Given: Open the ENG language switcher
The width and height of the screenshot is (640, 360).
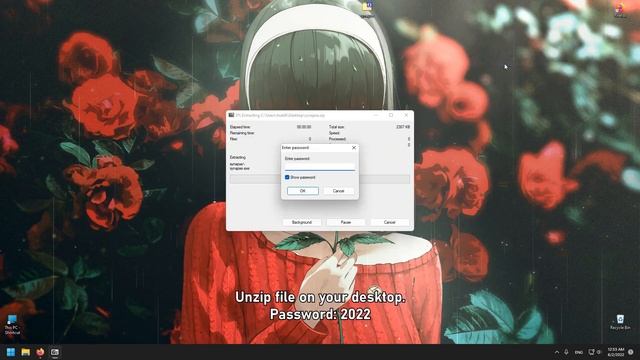Looking at the screenshot, I should click(579, 352).
